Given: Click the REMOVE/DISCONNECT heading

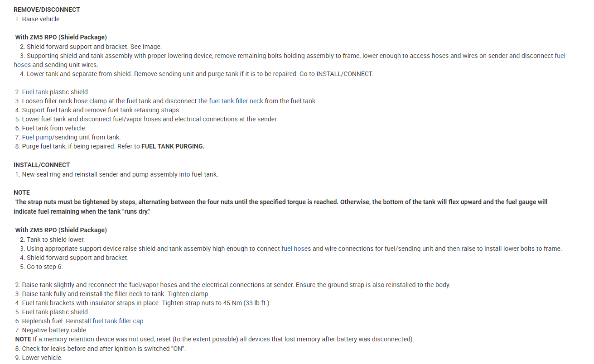Looking at the screenshot, I should click(47, 10).
